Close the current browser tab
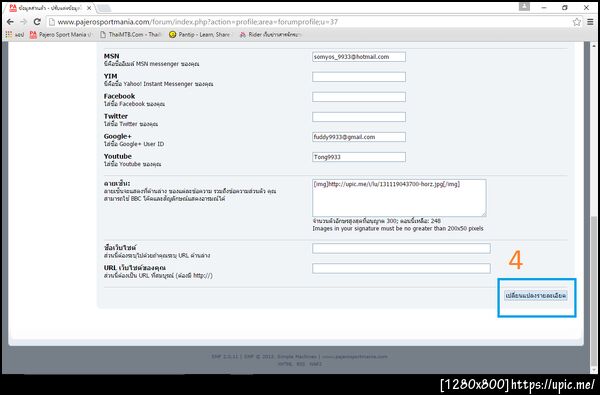Image resolution: width=600 pixels, height=395 pixels. coord(89,8)
